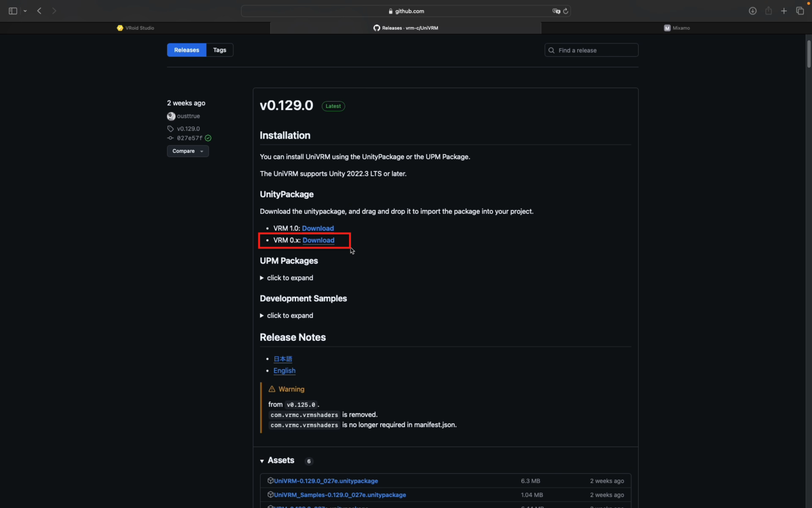Open a new tab with plus icon
The width and height of the screenshot is (812, 508).
click(784, 11)
